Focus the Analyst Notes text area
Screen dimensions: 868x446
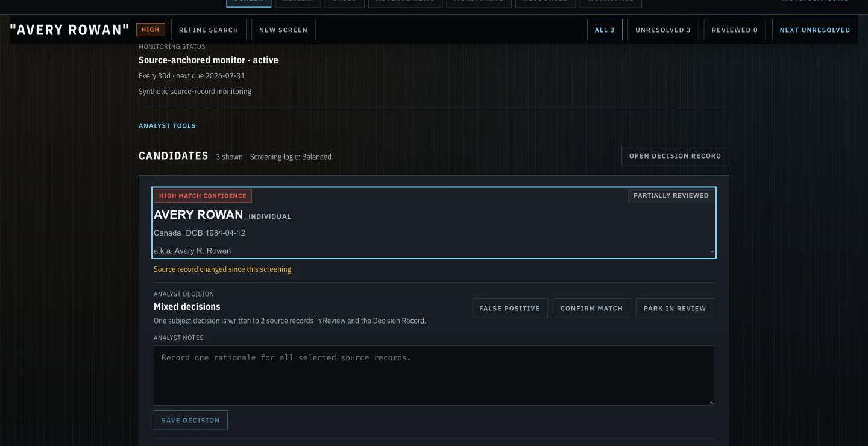tap(434, 375)
